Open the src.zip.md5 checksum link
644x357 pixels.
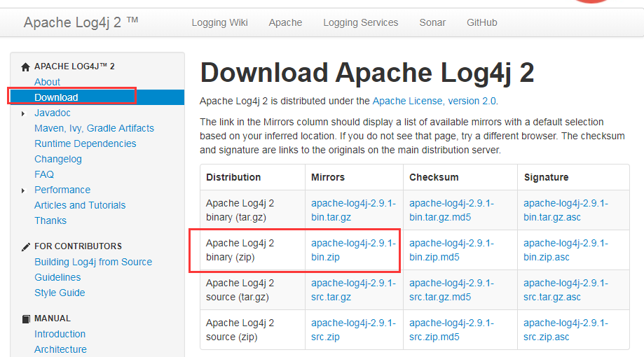[451, 330]
